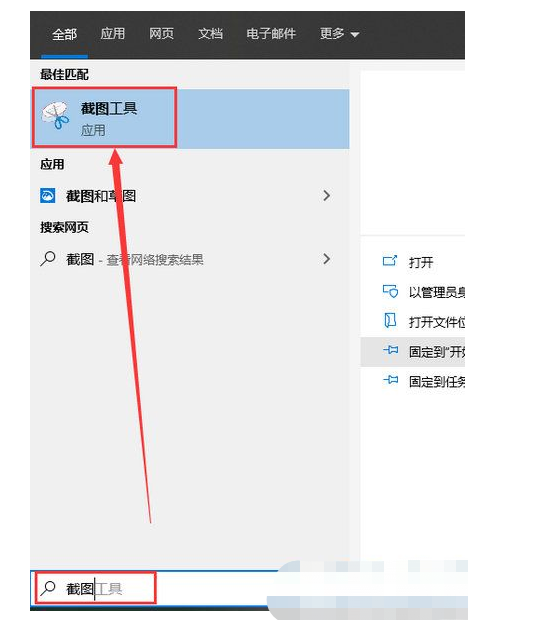The image size is (556, 626).
Task: Click the open file location icon
Action: [390, 321]
